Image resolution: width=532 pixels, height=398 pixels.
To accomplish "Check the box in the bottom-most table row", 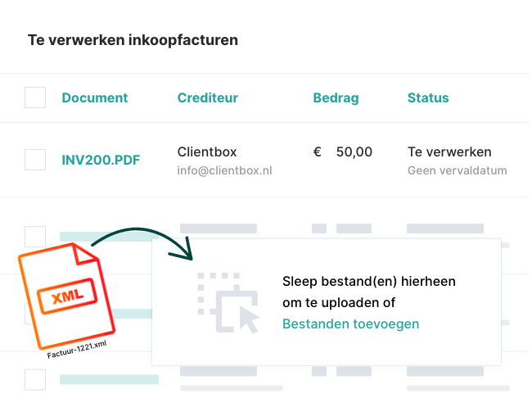I will pyautogui.click(x=35, y=379).
